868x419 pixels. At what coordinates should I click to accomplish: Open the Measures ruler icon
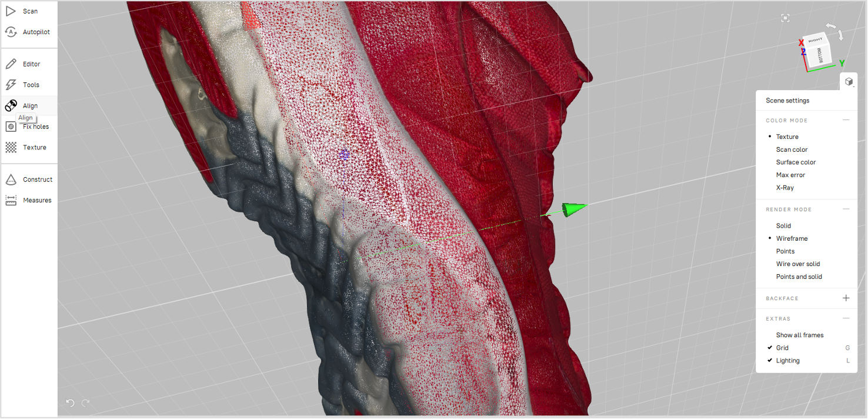pos(11,200)
